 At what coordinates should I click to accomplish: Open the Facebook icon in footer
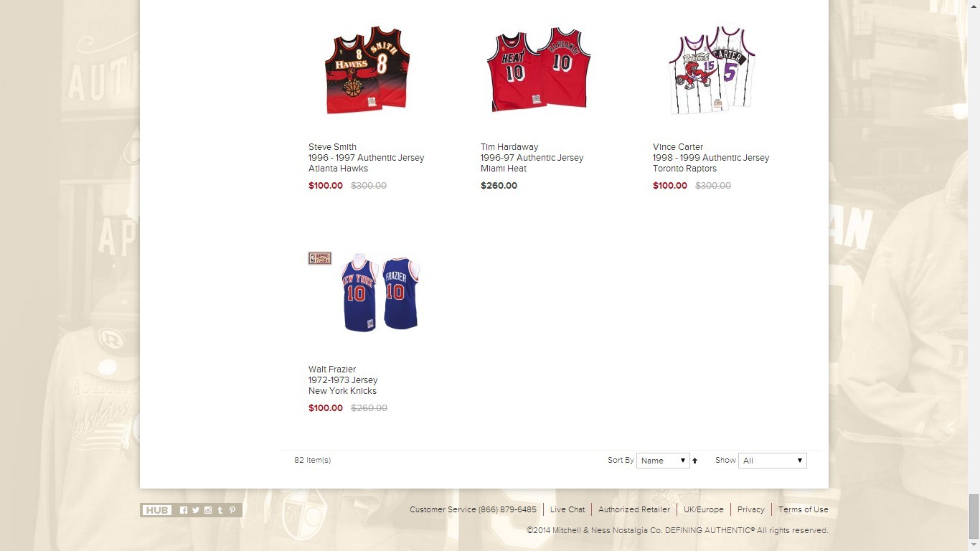pos(184,510)
